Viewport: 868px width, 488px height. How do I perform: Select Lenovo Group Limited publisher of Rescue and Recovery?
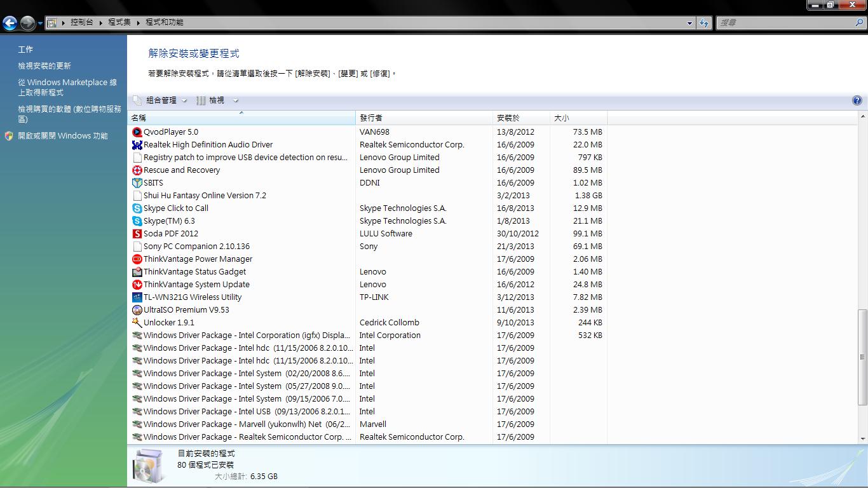400,170
